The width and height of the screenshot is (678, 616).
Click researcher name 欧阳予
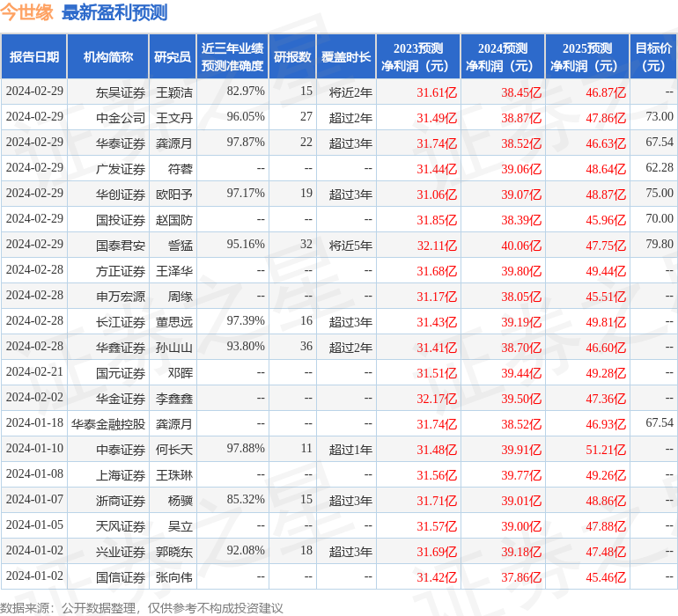click(173, 194)
